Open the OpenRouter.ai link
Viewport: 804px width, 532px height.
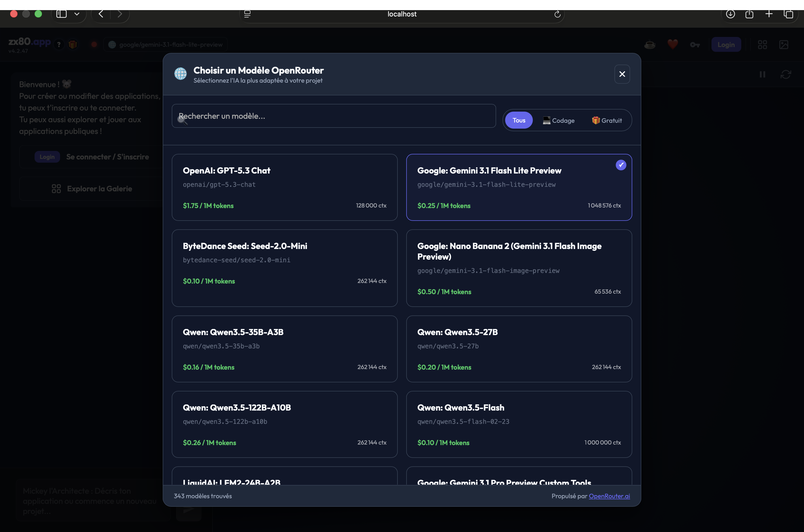pyautogui.click(x=609, y=496)
